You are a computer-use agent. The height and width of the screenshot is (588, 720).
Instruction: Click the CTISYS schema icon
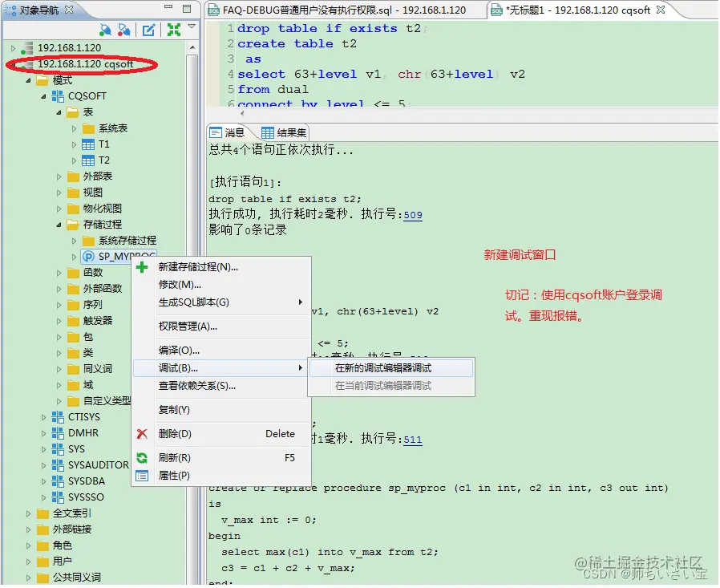pos(58,417)
